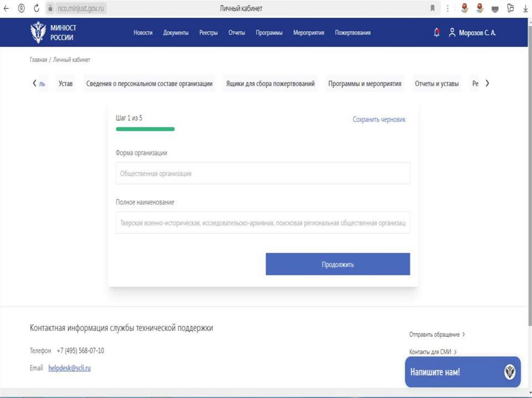This screenshot has width=532, height=398.
Task: Click the green step progress bar
Action: click(145, 129)
